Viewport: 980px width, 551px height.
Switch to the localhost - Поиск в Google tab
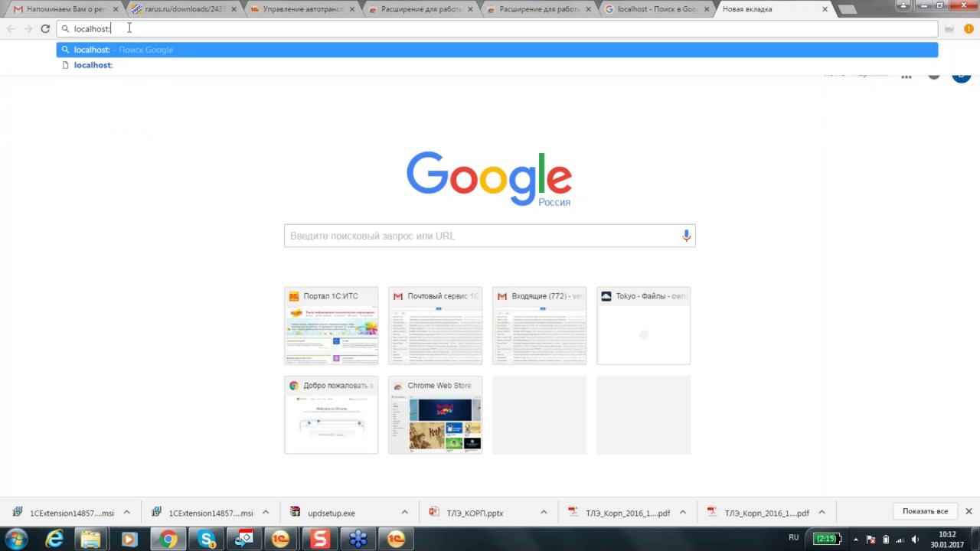655,9
